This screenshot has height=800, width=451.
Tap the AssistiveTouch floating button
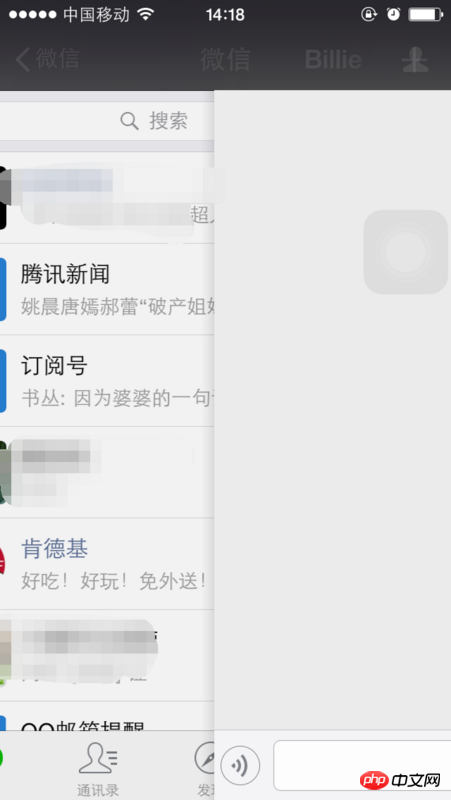[406, 252]
